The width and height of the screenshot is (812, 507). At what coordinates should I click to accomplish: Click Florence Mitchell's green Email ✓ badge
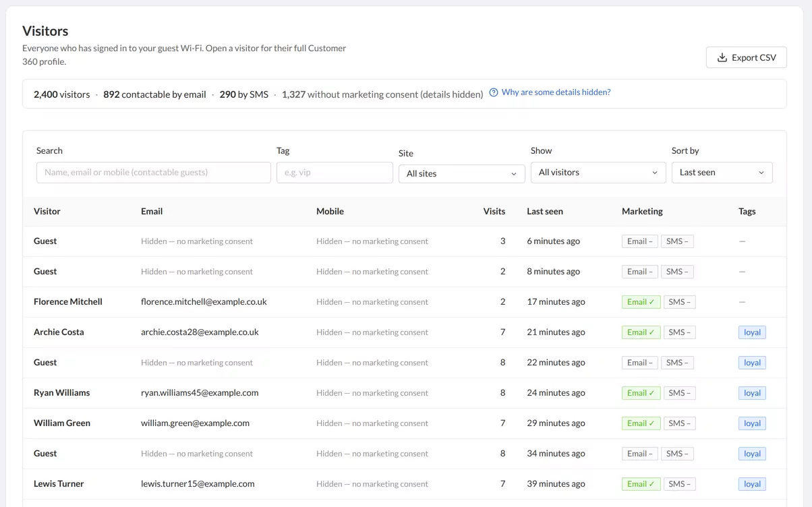[641, 302]
